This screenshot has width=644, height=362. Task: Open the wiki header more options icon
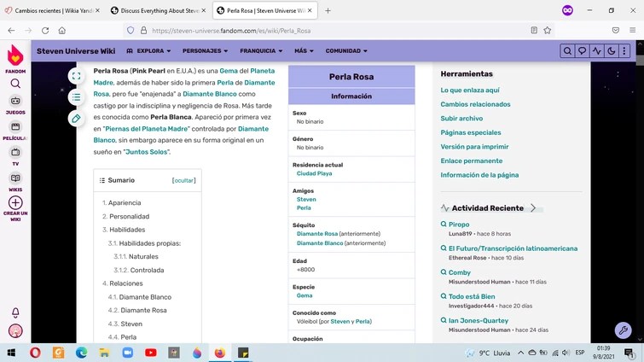(x=624, y=51)
